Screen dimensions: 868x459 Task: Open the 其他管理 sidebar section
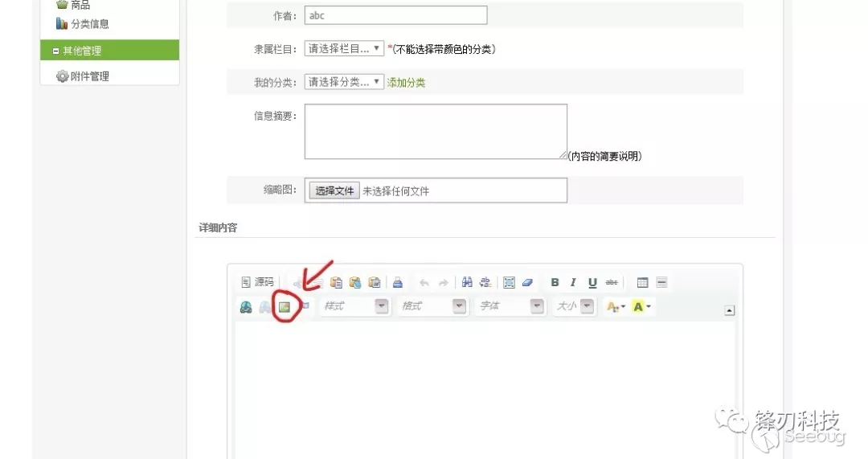tap(109, 51)
